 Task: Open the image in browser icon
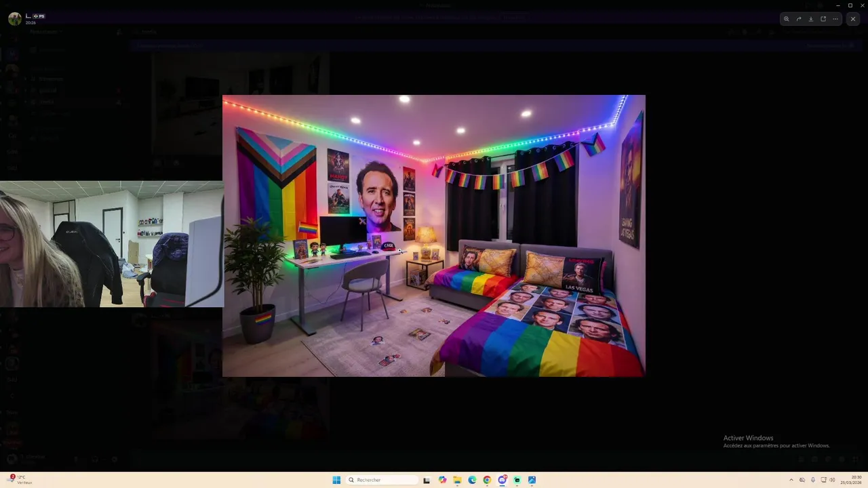tap(823, 19)
